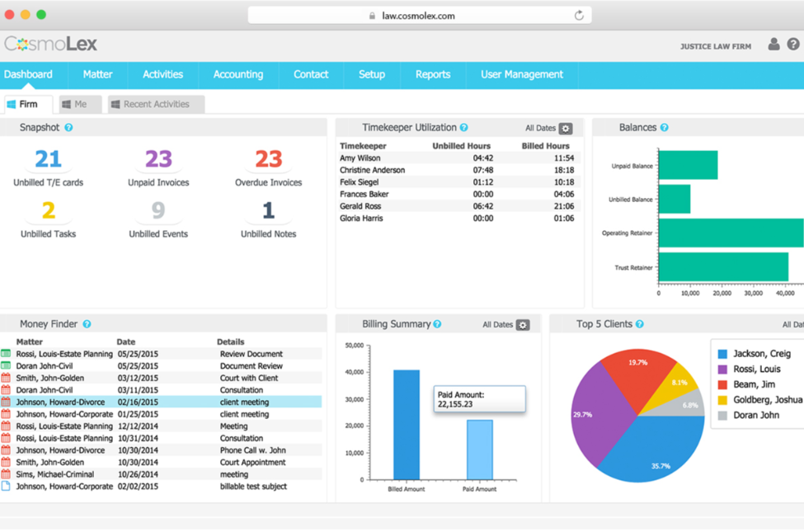Open the Activities menu
The width and height of the screenshot is (804, 532).
click(162, 74)
